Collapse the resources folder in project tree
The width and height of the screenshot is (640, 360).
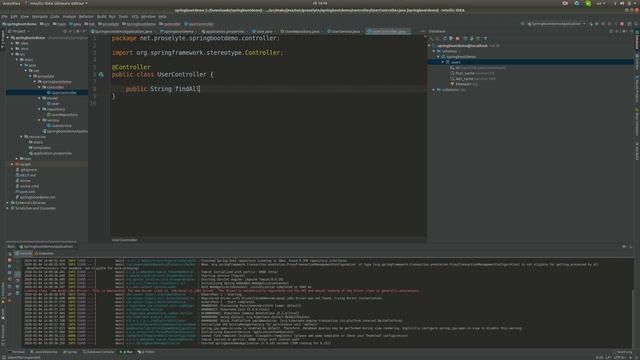tap(22, 137)
